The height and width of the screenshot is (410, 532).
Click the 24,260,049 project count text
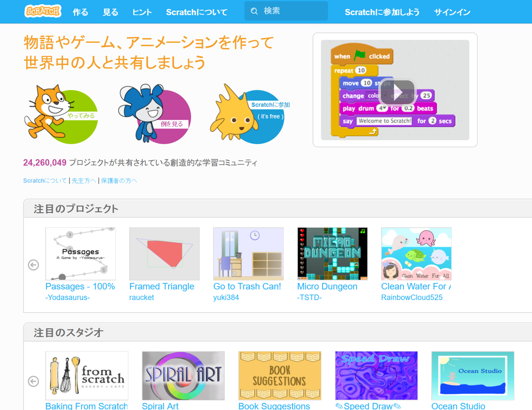pyautogui.click(x=45, y=163)
